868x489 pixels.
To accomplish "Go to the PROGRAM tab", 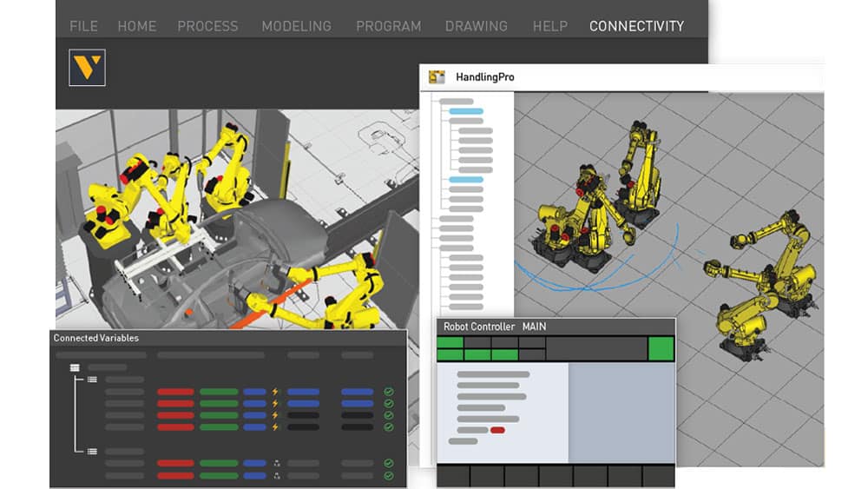I will click(x=389, y=26).
